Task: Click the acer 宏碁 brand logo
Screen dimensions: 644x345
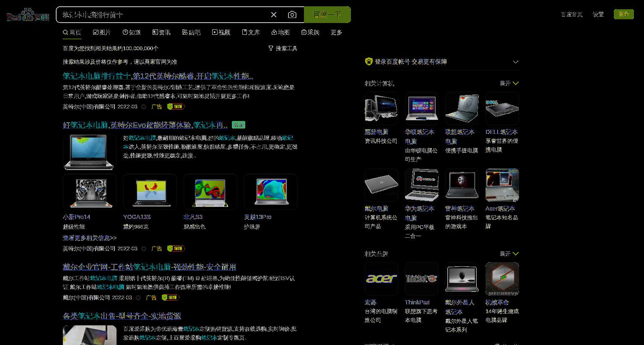Action: pos(382,279)
